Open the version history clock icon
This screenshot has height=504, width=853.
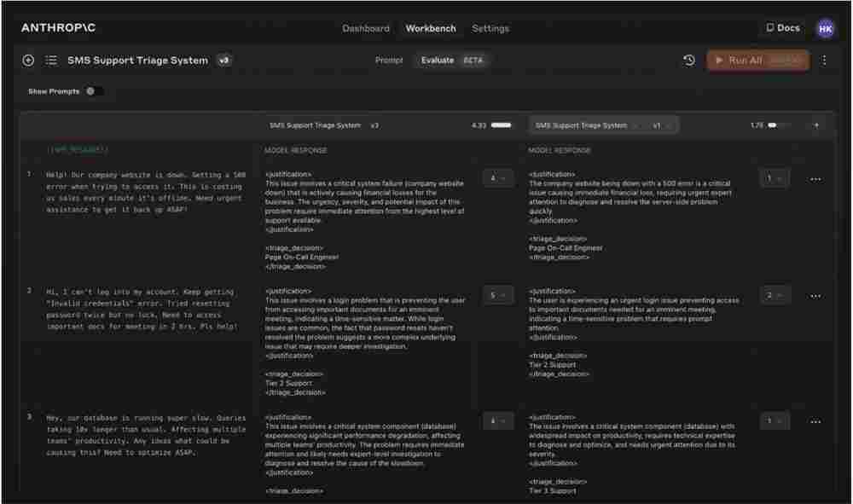point(689,61)
